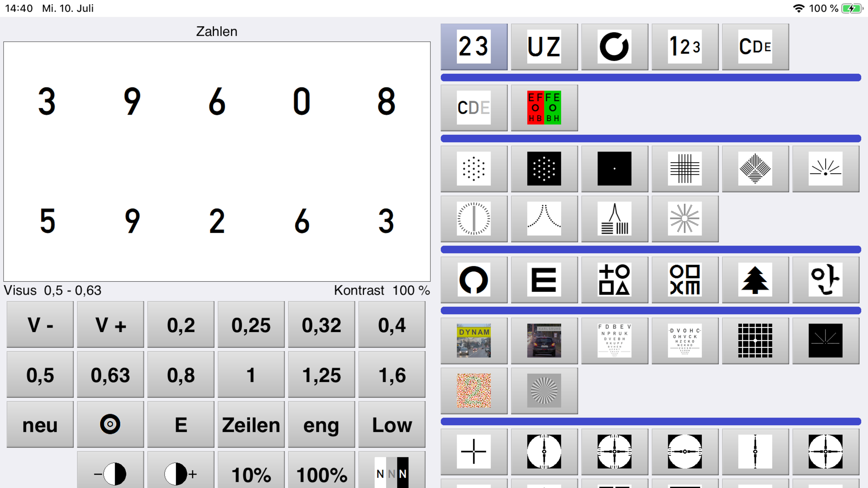Open the white dots on black chart
This screenshot has height=488, width=868.
coord(544,169)
